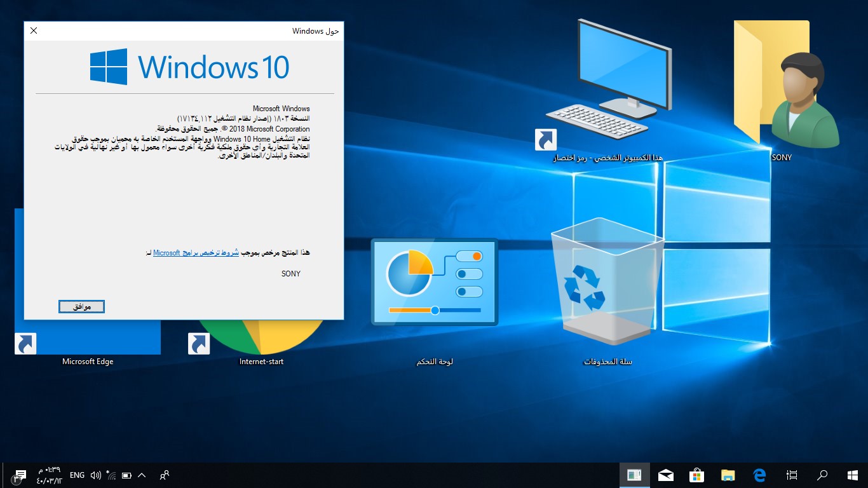The width and height of the screenshot is (868, 488).
Task: Click the موافق (OK) button in the dialog
Action: [82, 307]
